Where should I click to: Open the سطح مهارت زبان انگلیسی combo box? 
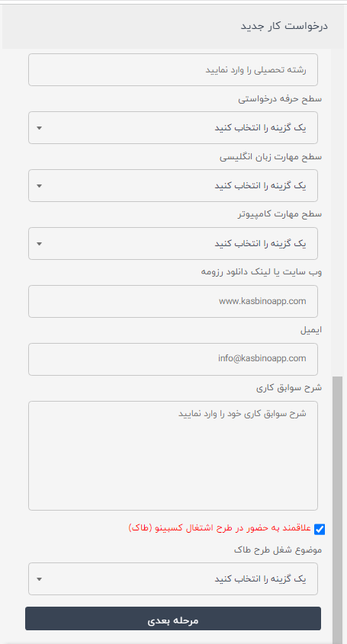pyautogui.click(x=173, y=186)
